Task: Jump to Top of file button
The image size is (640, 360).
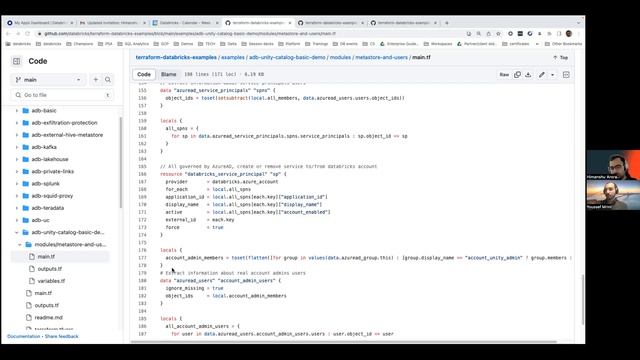Action: 561,58
